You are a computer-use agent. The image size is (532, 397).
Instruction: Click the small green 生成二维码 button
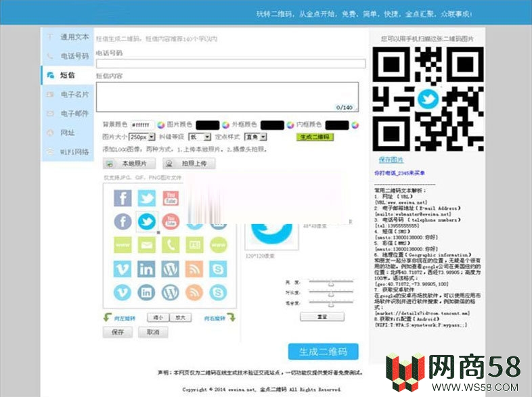click(x=315, y=137)
